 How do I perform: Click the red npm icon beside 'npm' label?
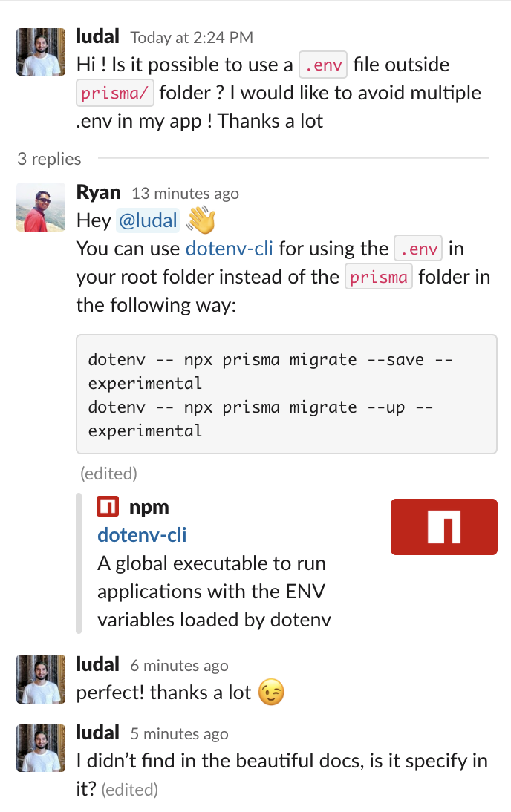pyautogui.click(x=108, y=505)
